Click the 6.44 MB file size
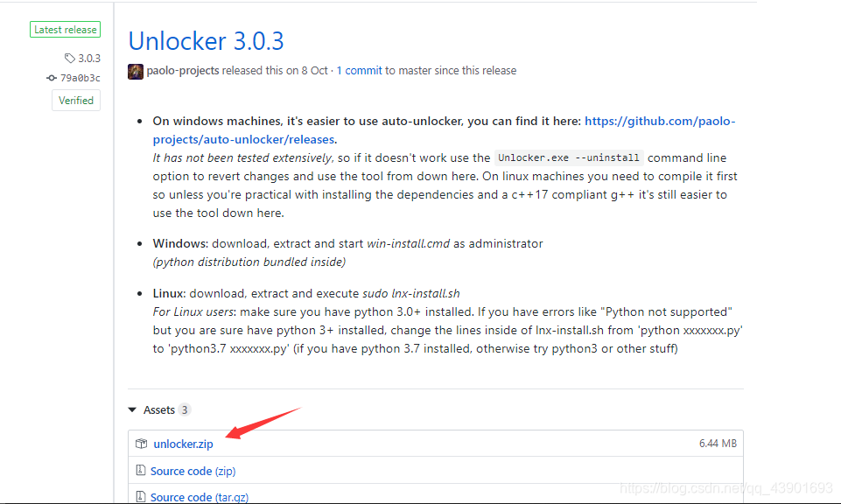Image resolution: width=841 pixels, height=504 pixels. (718, 444)
